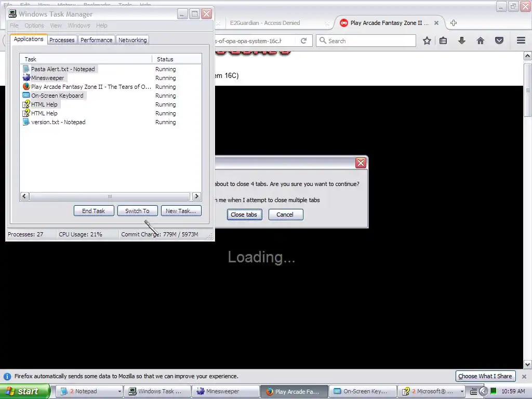Click New Task... button
Viewport: 532px width, 399px height.
point(181,211)
